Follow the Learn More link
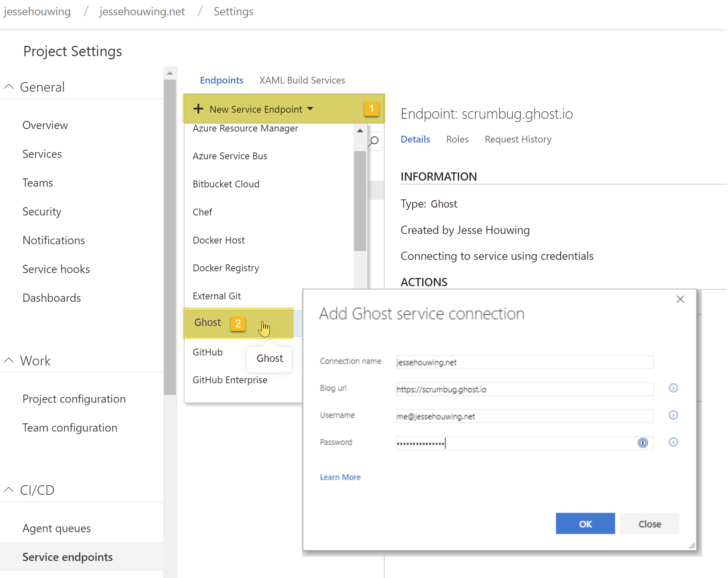The image size is (728, 578). [340, 477]
